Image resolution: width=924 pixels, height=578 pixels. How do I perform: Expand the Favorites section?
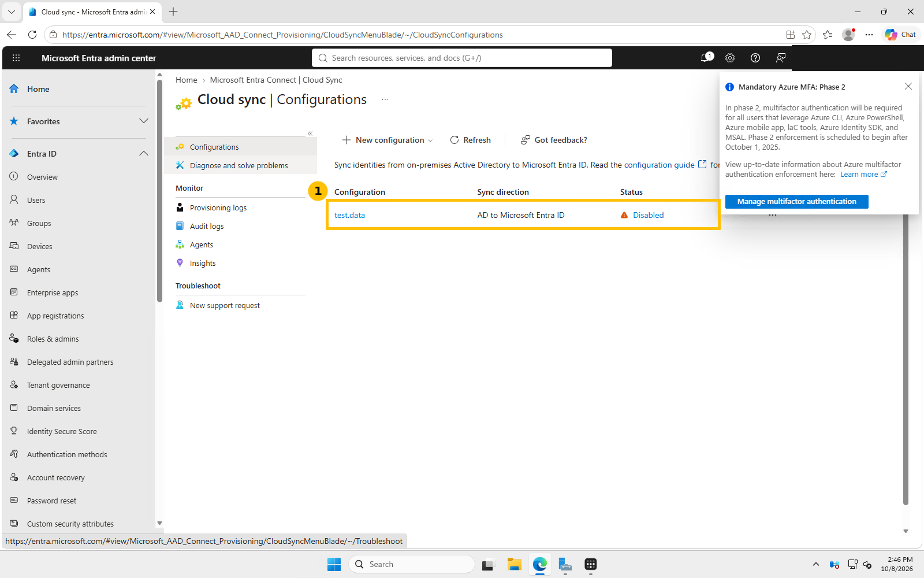144,121
